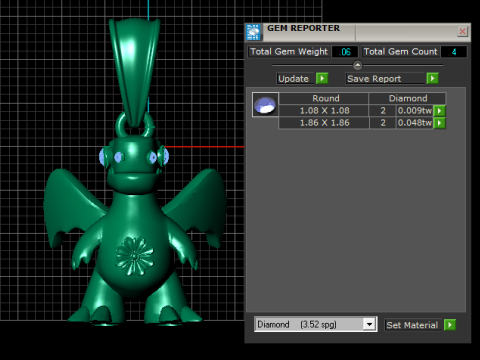The height and width of the screenshot is (360, 480).
Task: Click the green arrow for 0.048tw row
Action: click(x=440, y=123)
